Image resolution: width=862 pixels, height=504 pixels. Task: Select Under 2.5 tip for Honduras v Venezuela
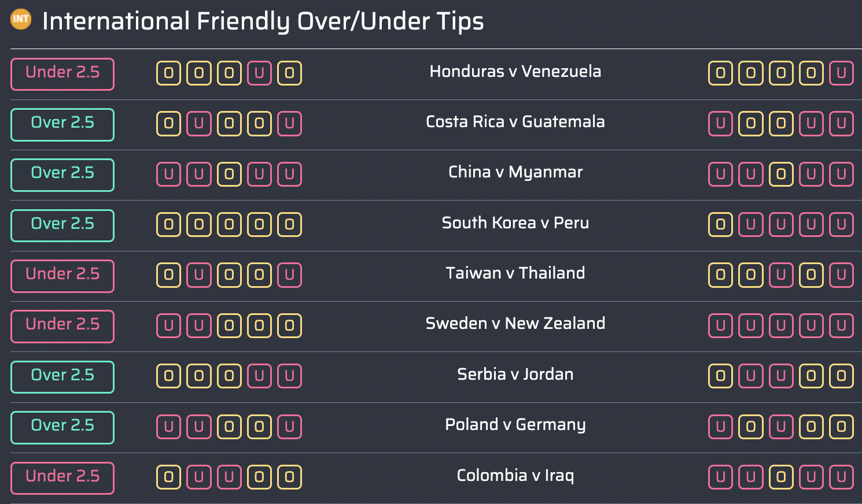[x=62, y=74]
